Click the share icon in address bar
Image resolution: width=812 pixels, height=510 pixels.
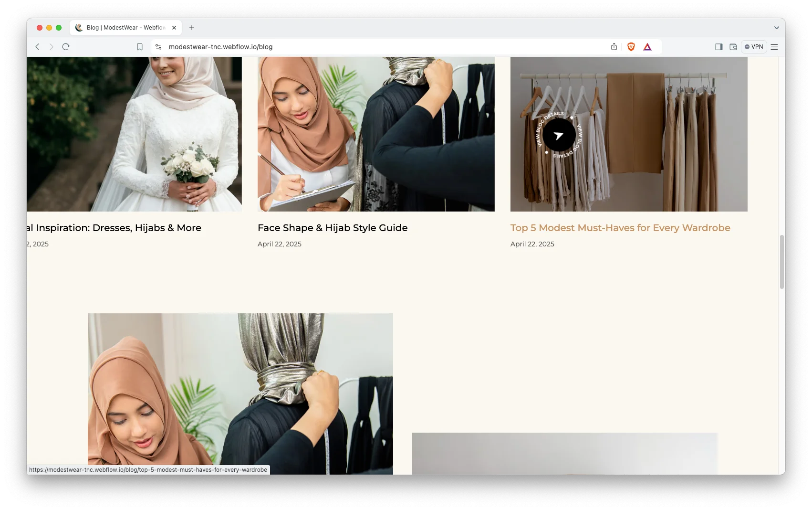point(614,47)
